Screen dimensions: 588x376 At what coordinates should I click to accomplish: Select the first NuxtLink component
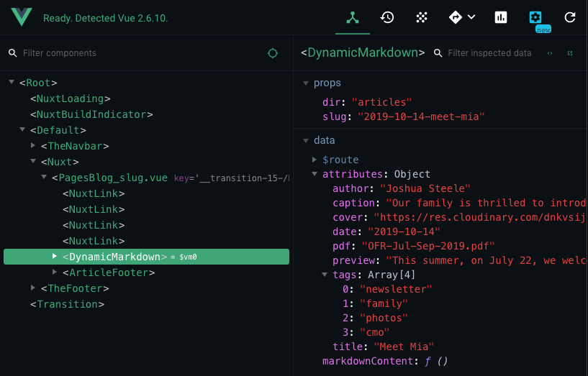pos(94,193)
